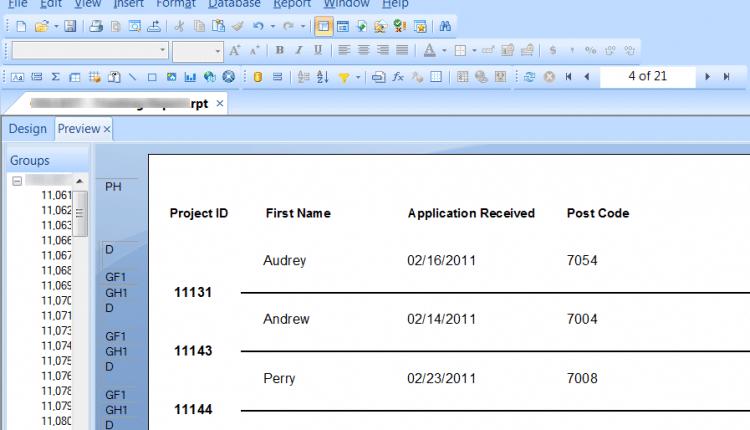
Task: Click the Insert Chart bar-graph icon
Action: pos(190,77)
